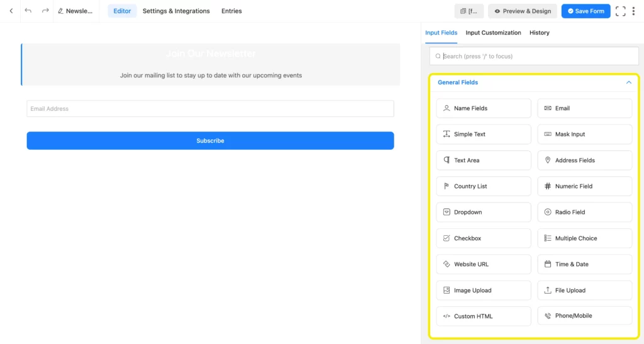The width and height of the screenshot is (644, 344).
Task: Copy the form shortcode button
Action: point(469,11)
